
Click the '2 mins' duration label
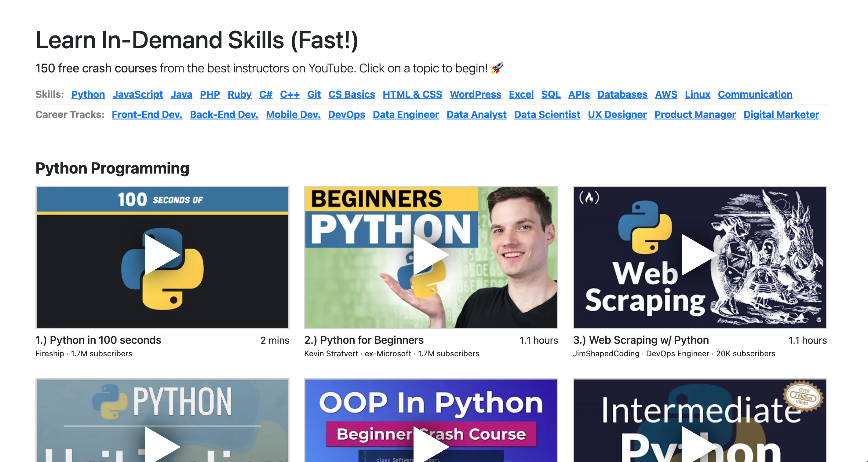click(x=275, y=340)
